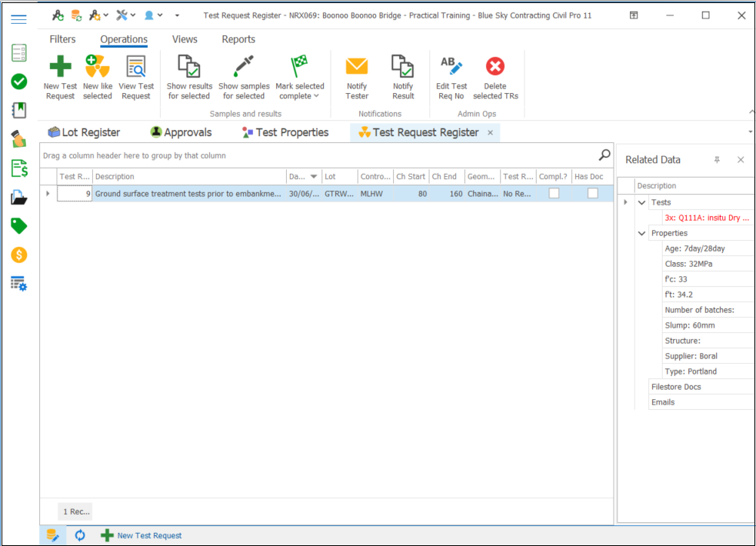Click the New Test Request ribbon icon
The image size is (756, 546).
coord(60,68)
